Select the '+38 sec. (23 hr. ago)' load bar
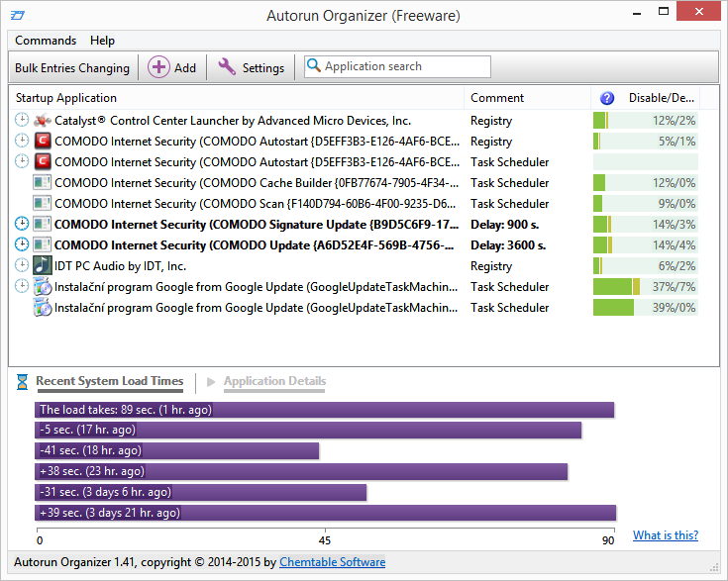 pos(301,471)
